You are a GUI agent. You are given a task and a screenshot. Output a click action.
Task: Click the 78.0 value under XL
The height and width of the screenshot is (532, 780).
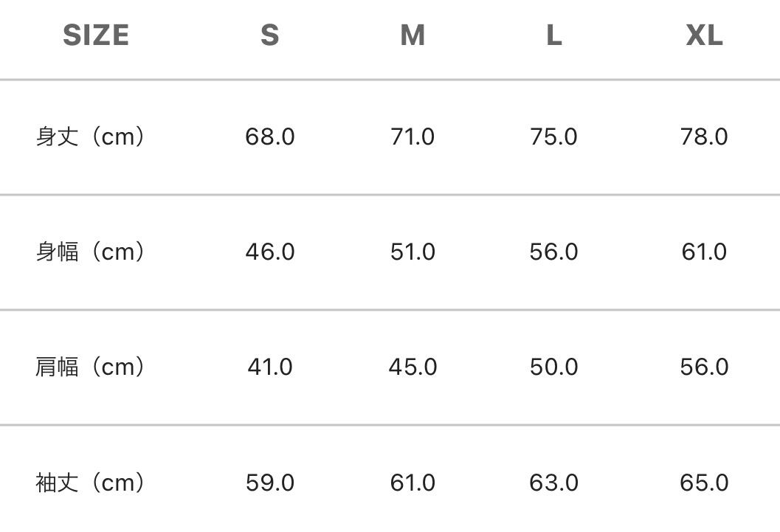(x=704, y=137)
